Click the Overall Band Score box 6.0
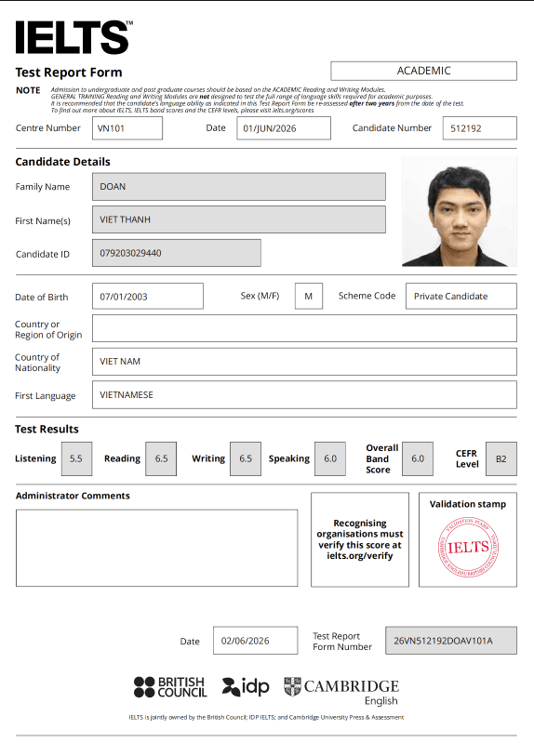This screenshot has width=534, height=756. (418, 459)
